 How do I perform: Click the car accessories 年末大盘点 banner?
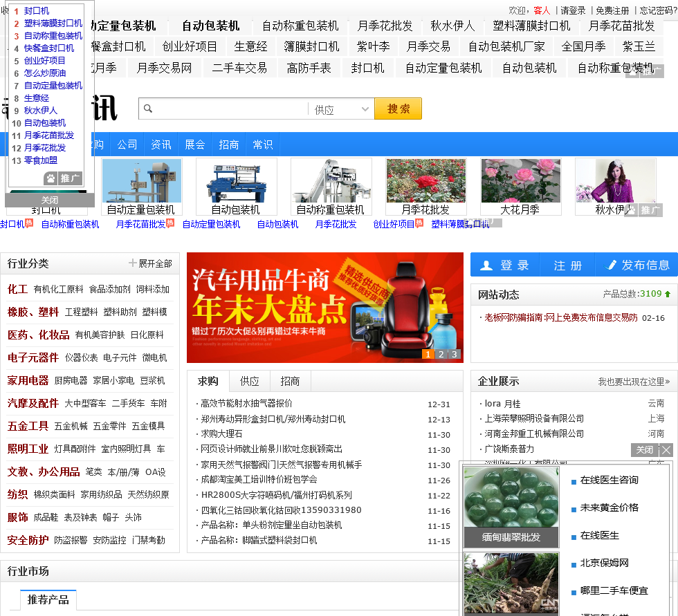point(324,308)
